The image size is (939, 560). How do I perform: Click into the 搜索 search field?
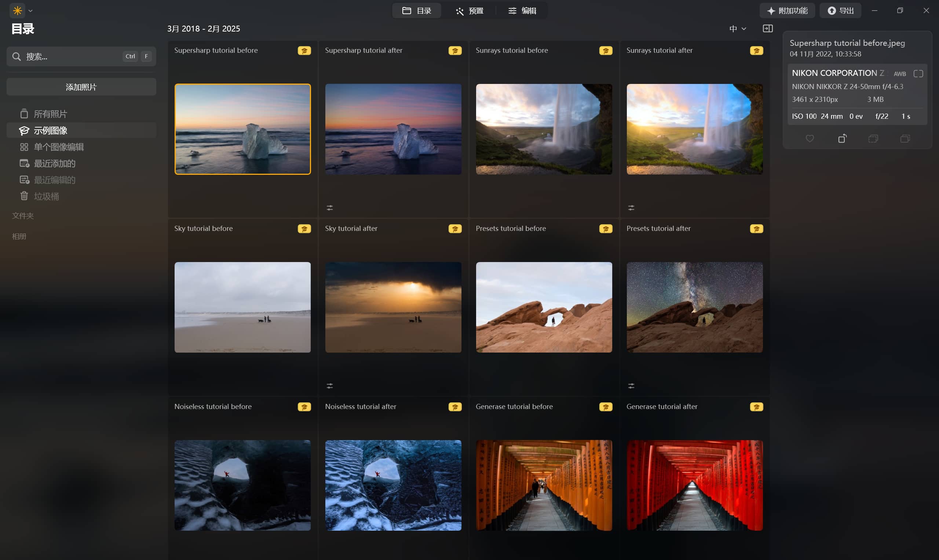click(x=72, y=56)
